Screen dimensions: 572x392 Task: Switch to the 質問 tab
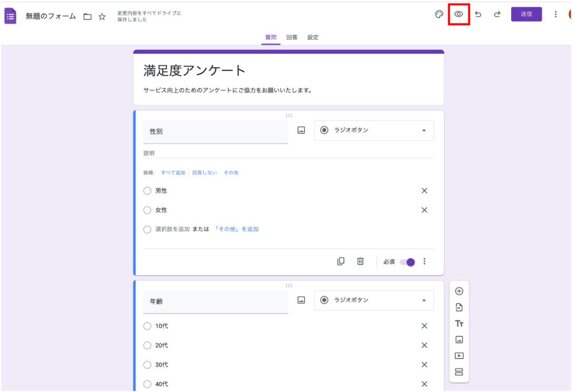tap(271, 37)
